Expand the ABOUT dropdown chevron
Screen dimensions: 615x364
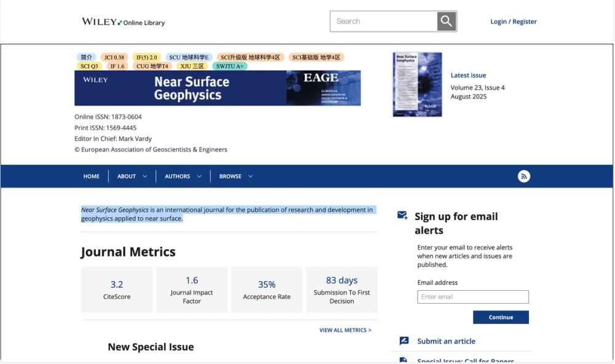click(x=145, y=176)
